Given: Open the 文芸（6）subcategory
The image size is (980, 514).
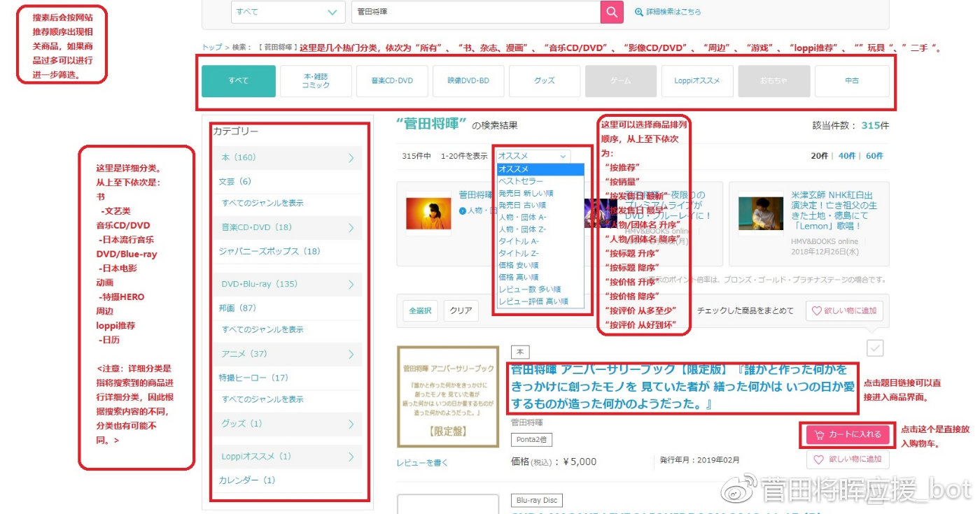Looking at the screenshot, I should pyautogui.click(x=235, y=182).
